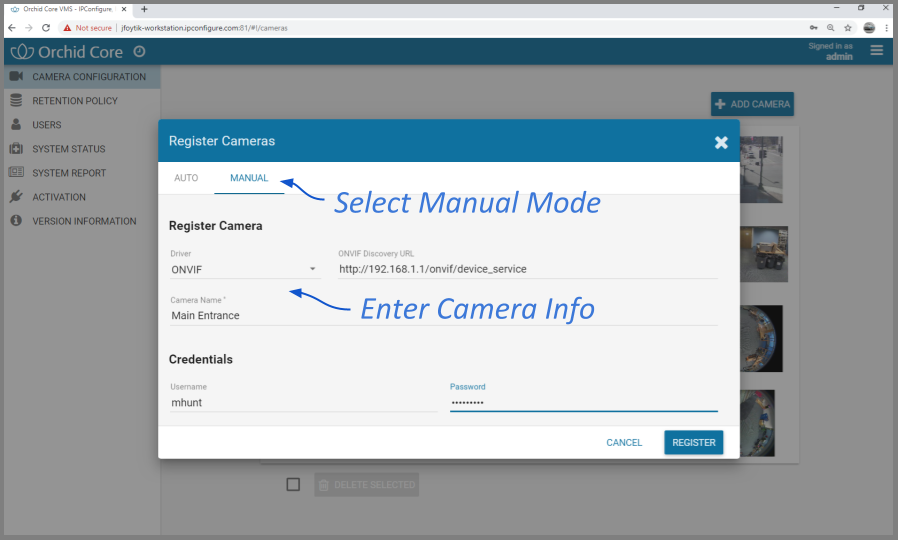Click the person icon for Users
The height and width of the screenshot is (540, 898).
[16, 124]
